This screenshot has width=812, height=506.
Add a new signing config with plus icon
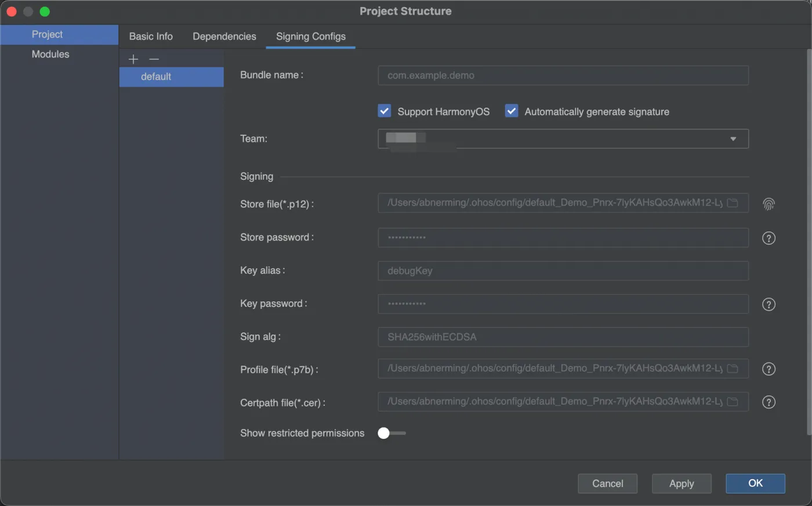(x=133, y=59)
